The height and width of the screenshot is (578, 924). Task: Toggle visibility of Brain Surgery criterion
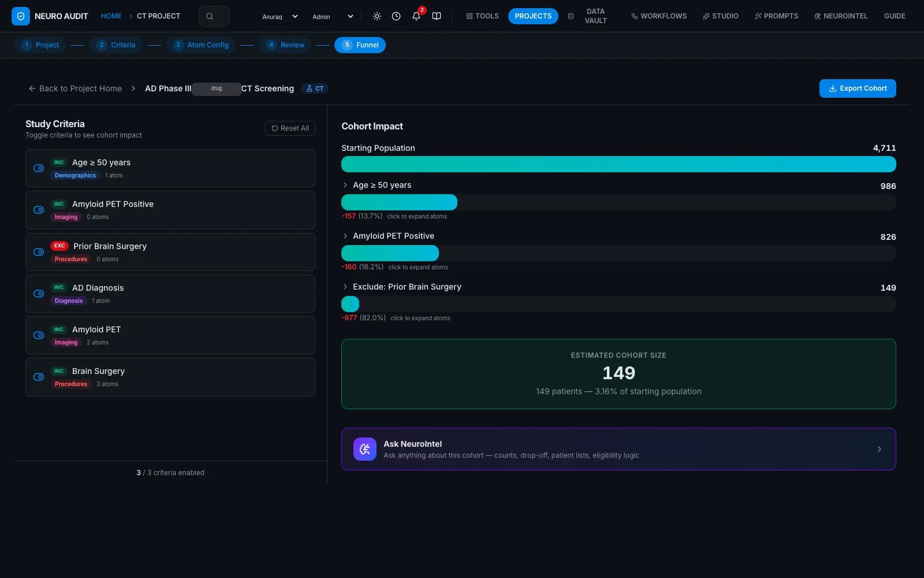click(39, 377)
